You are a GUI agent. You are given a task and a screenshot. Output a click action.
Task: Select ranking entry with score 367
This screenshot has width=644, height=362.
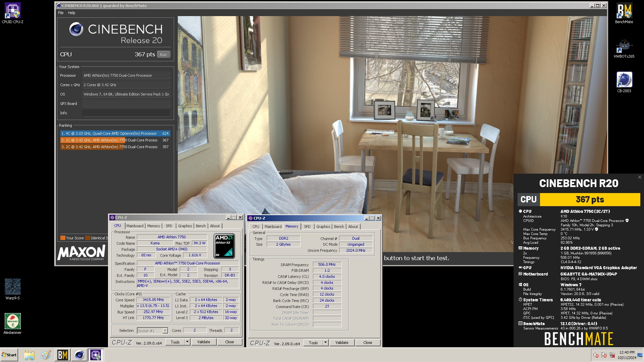pos(115,140)
